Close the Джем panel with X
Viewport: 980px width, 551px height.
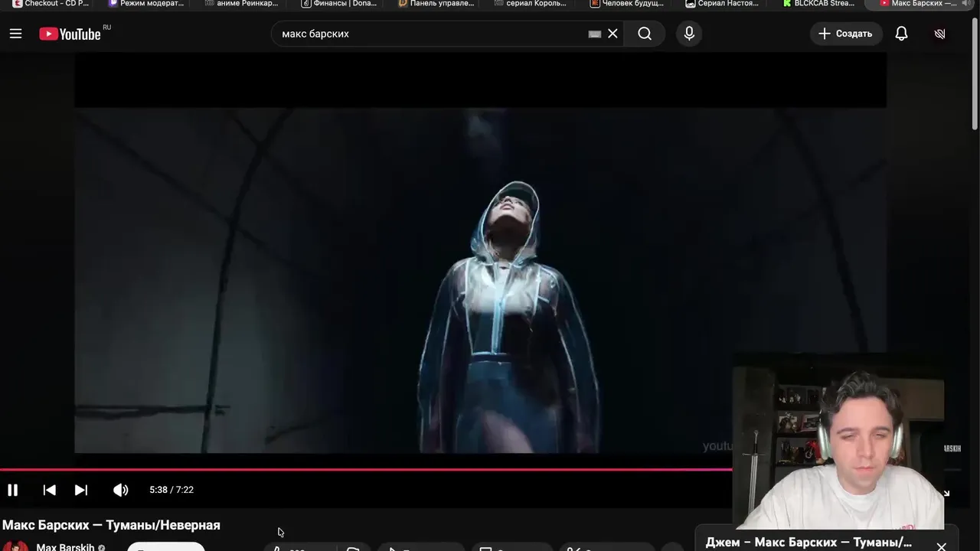coord(942,546)
